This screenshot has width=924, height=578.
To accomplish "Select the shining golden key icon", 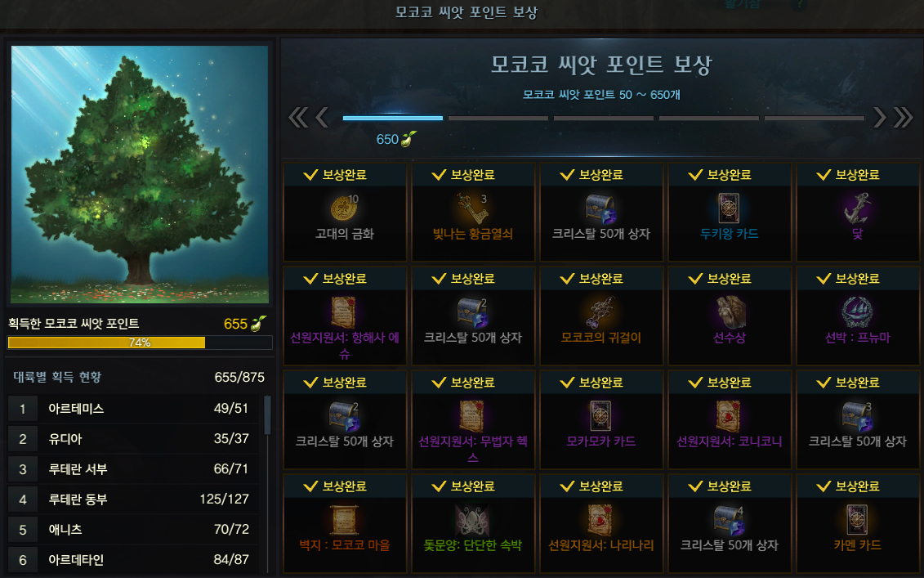I will (472, 208).
